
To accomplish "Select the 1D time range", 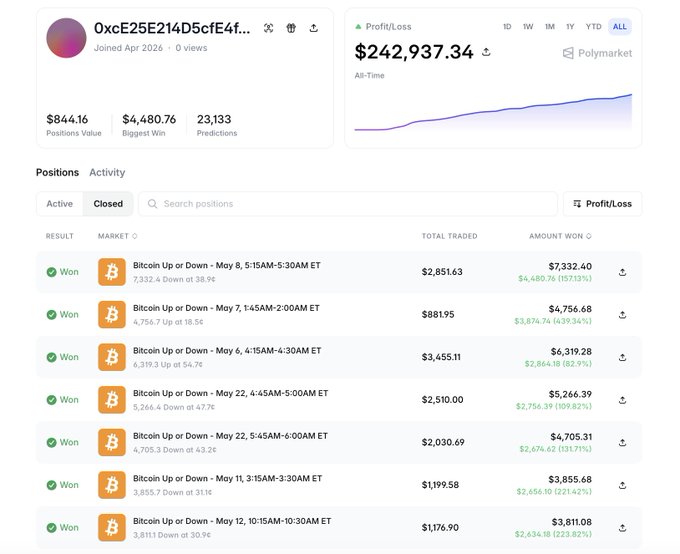I will click(x=507, y=26).
